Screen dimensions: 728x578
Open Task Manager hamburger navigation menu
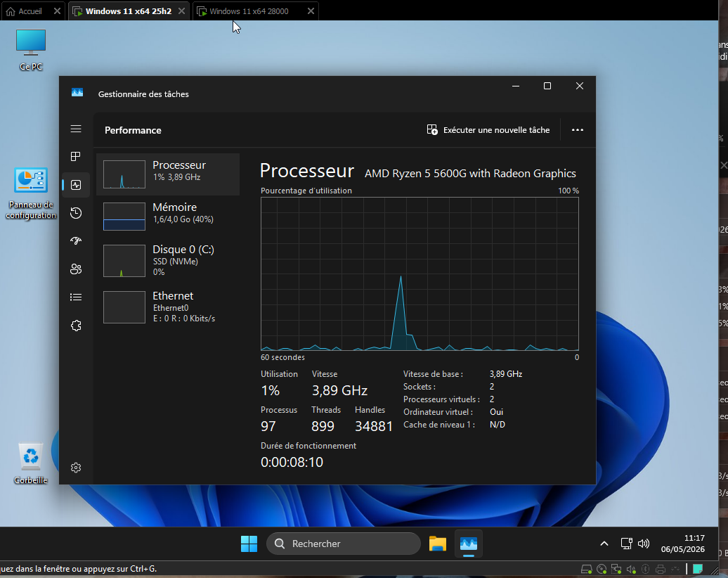coord(76,129)
